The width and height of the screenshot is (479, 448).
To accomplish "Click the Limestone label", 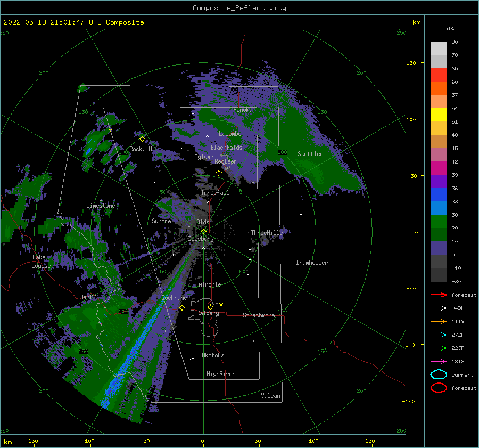I will 101,206.
